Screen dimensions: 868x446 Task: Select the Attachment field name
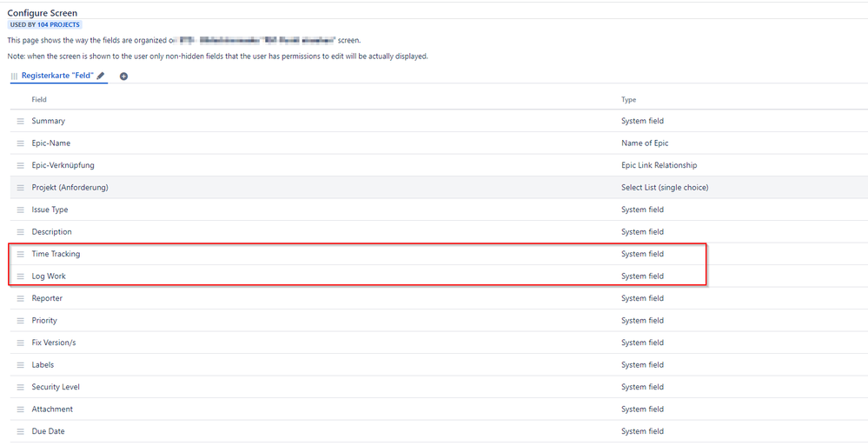[52, 409]
